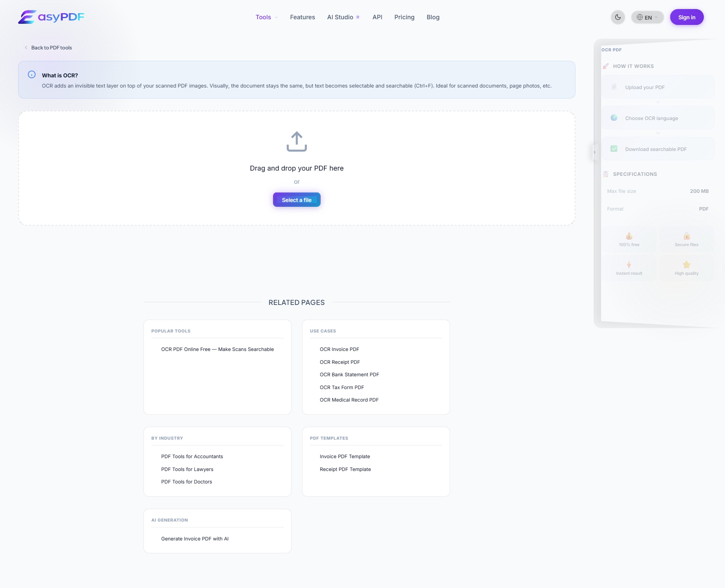This screenshot has width=725, height=588.
Task: Open the OCR Receipt PDF link
Action: click(339, 362)
